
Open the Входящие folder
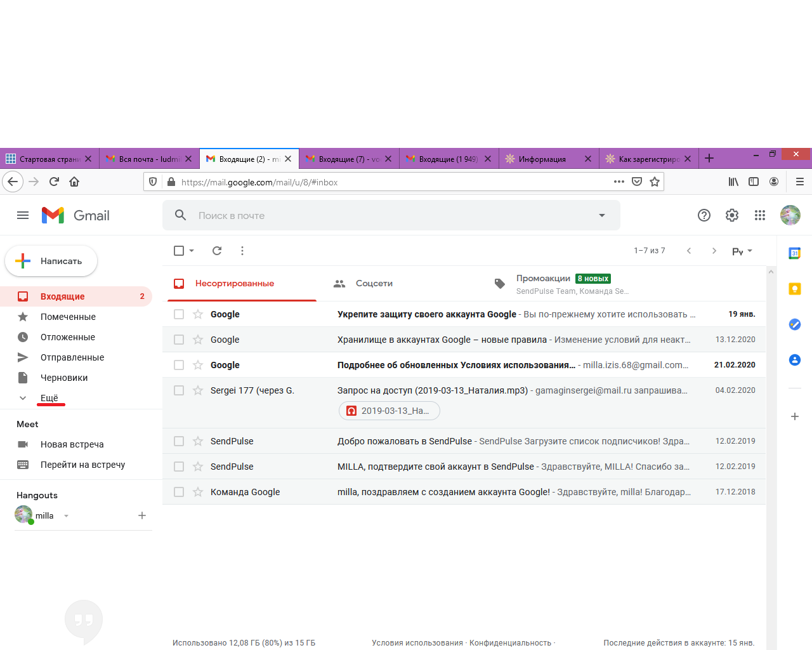pos(76,296)
